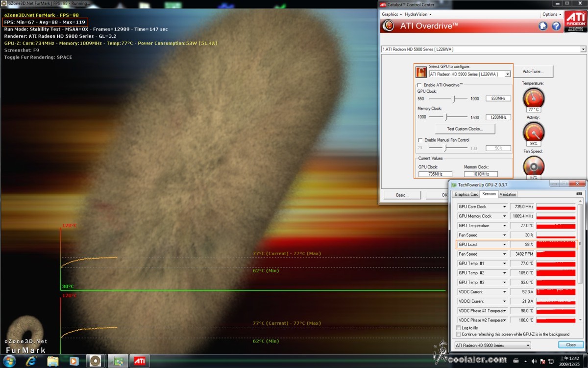Switch to ATI Catalyst taskbar button
This screenshot has height=368, width=588.
click(140, 361)
